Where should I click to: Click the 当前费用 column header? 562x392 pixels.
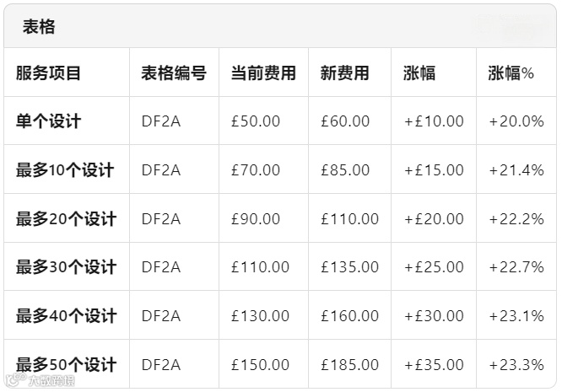tap(262, 73)
